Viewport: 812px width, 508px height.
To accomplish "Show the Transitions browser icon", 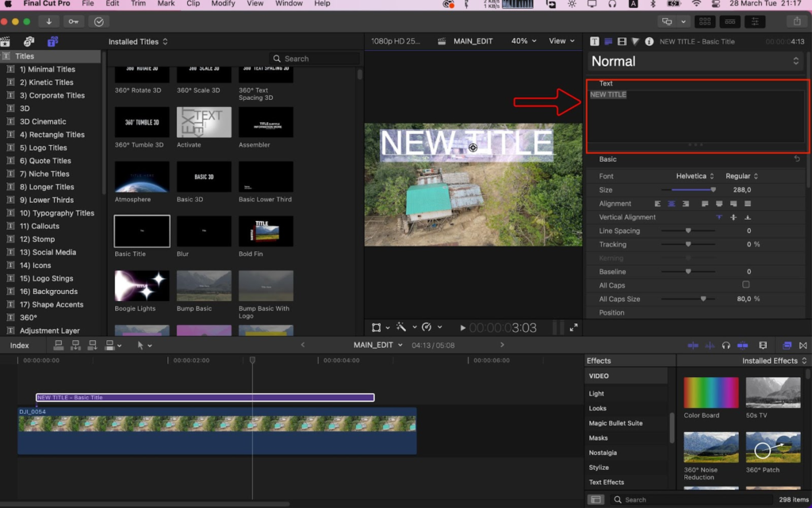I will tap(803, 345).
